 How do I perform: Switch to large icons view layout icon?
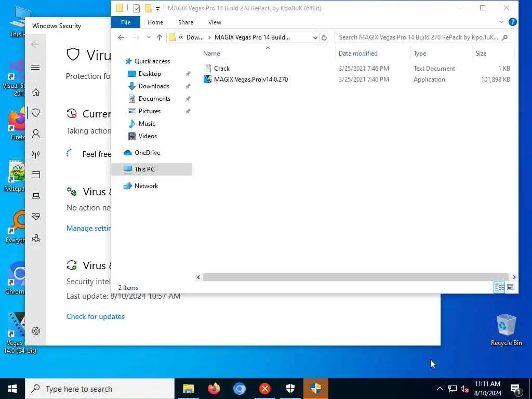pyautogui.click(x=510, y=287)
